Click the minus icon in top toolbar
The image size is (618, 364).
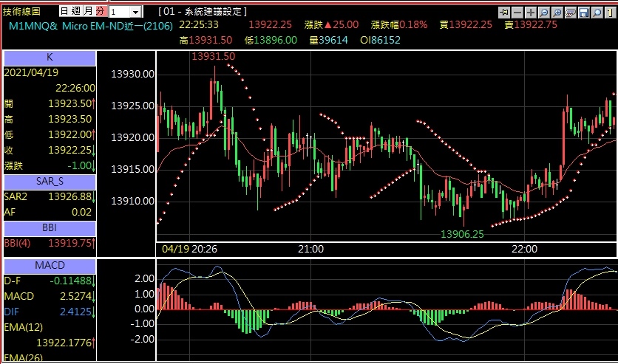517,13
